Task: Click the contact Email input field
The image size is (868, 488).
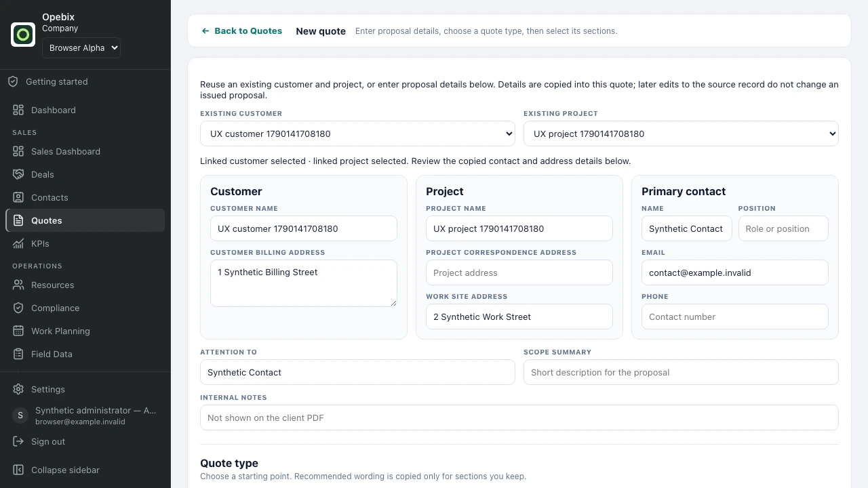Action: coord(735,272)
